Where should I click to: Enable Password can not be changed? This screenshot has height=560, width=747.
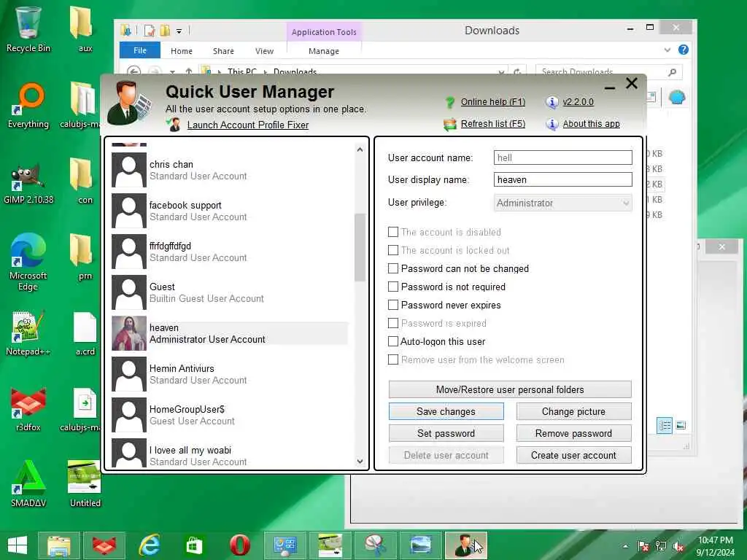click(393, 268)
